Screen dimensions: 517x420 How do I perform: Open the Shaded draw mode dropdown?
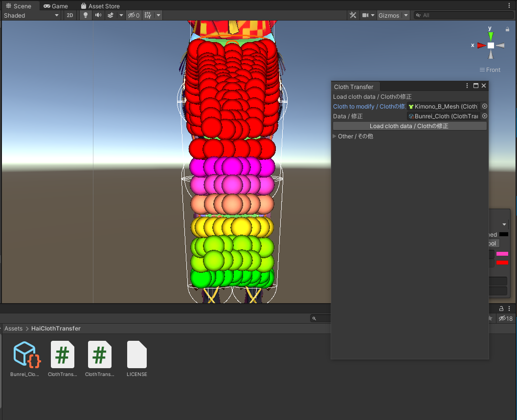click(x=31, y=15)
